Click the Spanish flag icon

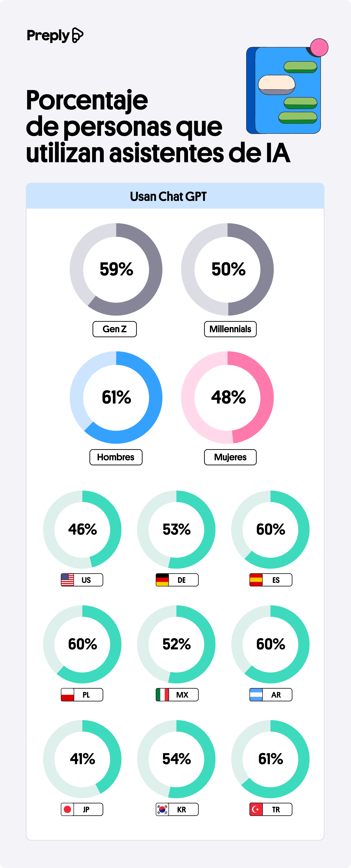(256, 580)
